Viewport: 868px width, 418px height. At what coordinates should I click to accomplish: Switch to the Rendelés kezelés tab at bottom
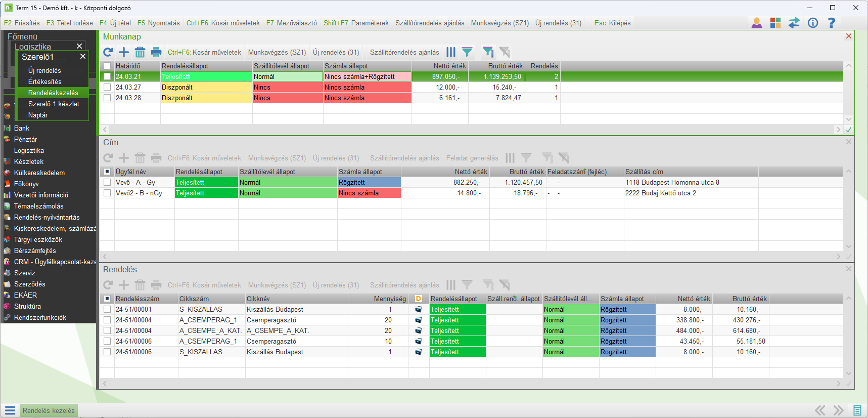(x=49, y=410)
